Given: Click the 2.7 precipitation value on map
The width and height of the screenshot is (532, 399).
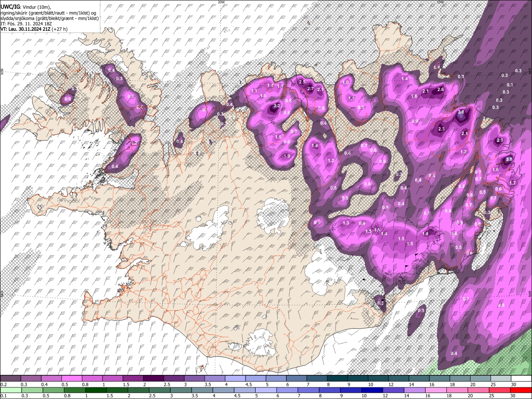Looking at the screenshot, I should 310,89.
